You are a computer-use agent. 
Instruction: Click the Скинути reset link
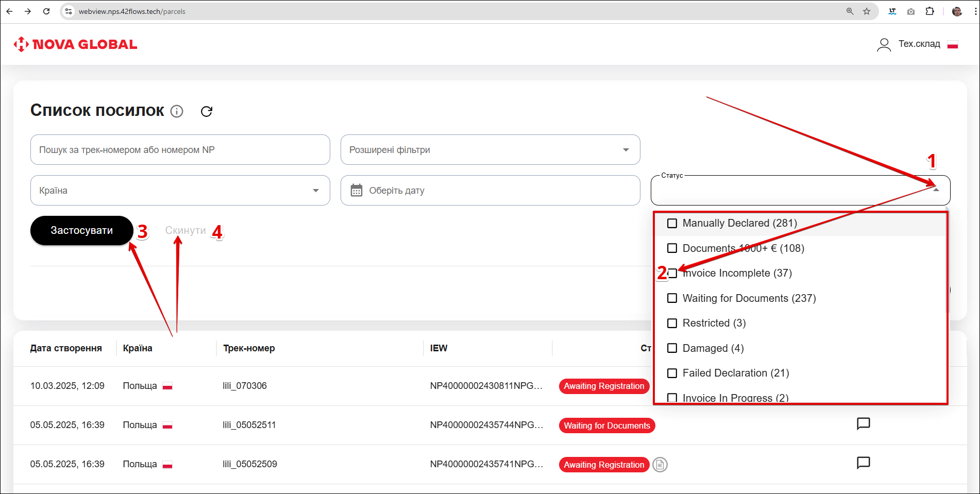(x=185, y=230)
